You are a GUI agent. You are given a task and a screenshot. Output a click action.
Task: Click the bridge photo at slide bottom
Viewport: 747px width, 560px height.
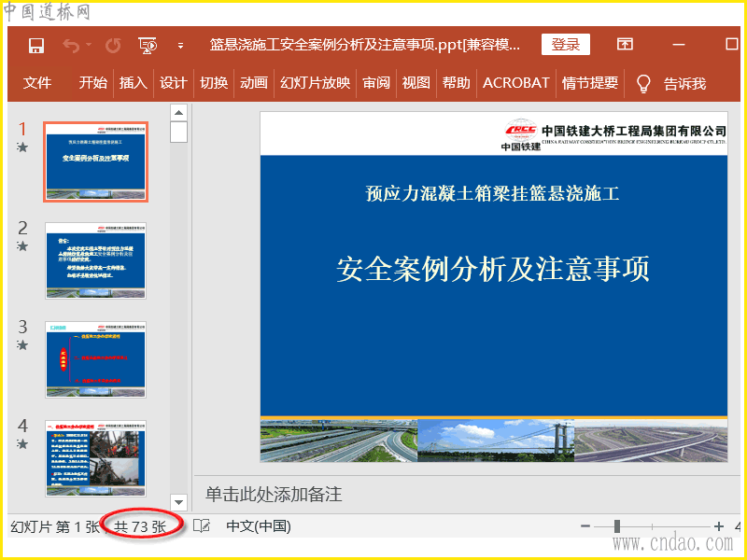click(x=496, y=441)
